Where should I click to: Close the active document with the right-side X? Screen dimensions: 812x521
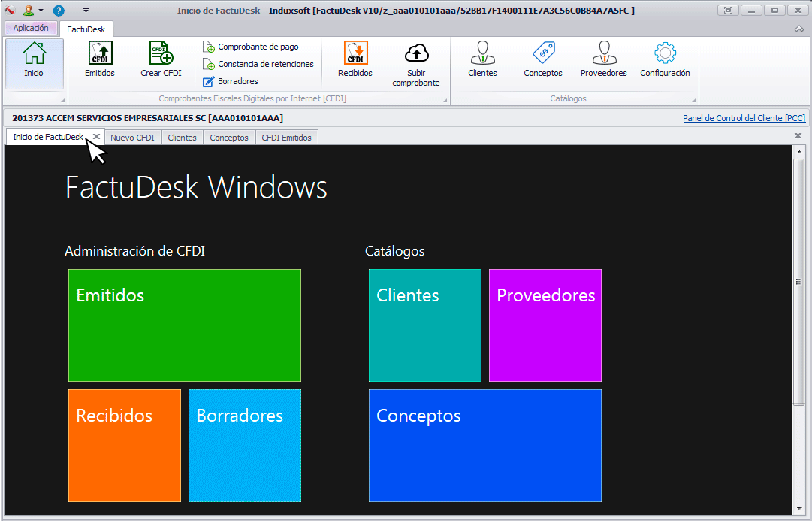point(798,136)
